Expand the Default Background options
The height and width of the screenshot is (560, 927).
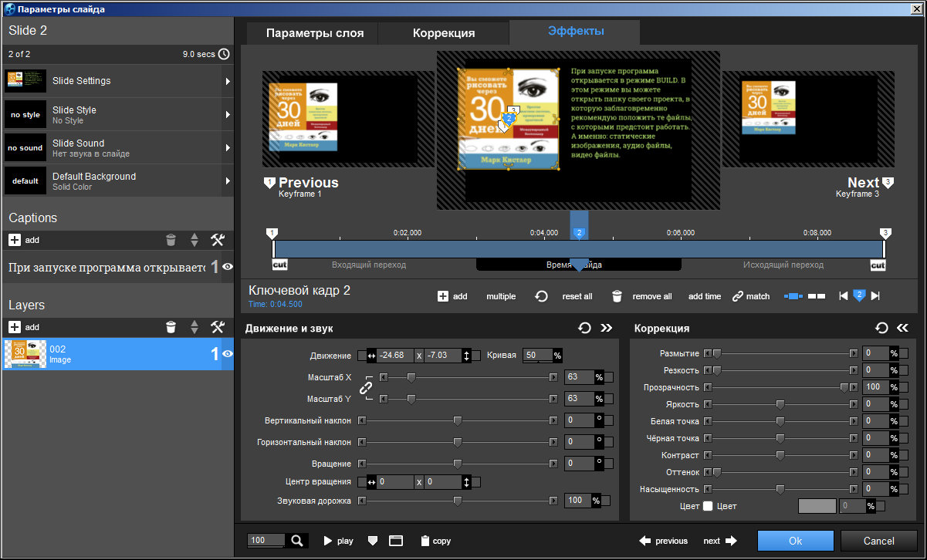point(227,181)
